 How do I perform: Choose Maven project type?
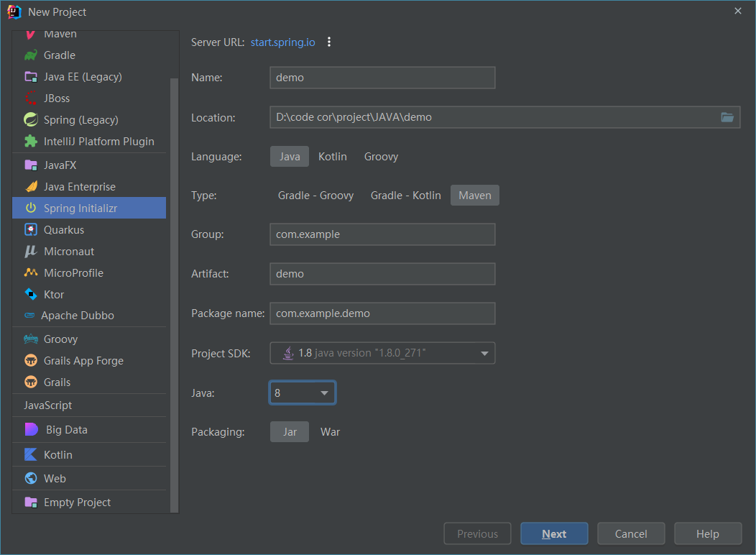475,196
